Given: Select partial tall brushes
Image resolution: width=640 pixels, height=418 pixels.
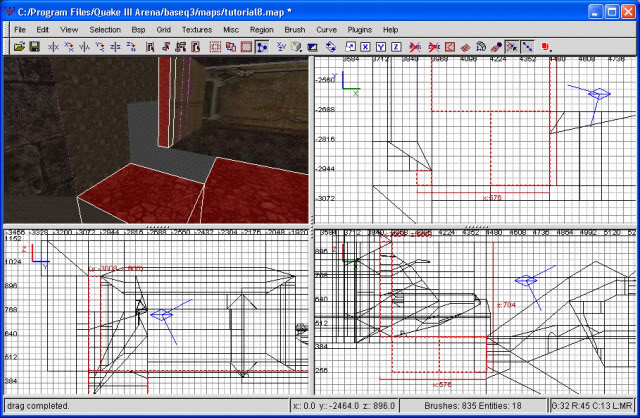Looking at the screenshot, I should pyautogui.click(x=181, y=47).
